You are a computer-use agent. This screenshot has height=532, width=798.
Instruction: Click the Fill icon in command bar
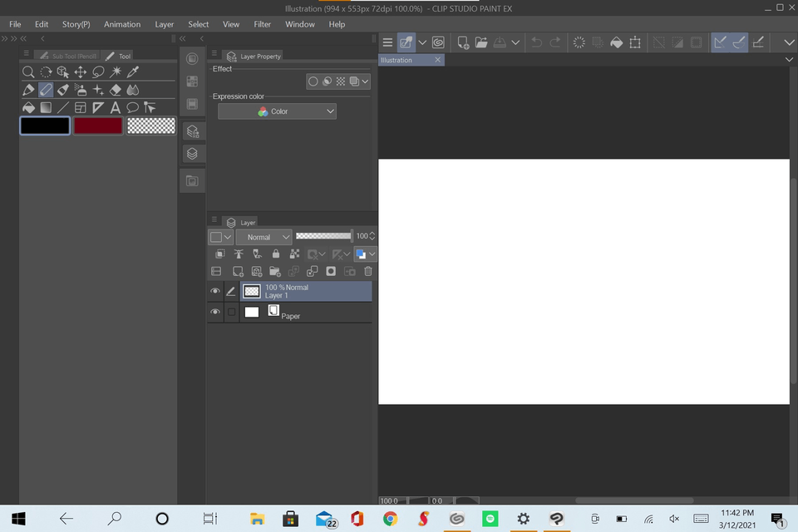click(x=616, y=42)
